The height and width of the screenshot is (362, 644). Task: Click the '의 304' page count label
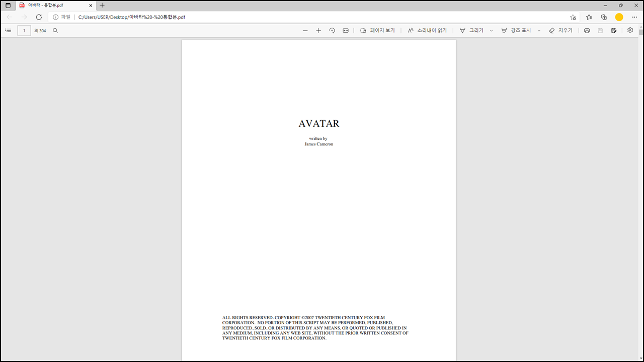click(40, 31)
